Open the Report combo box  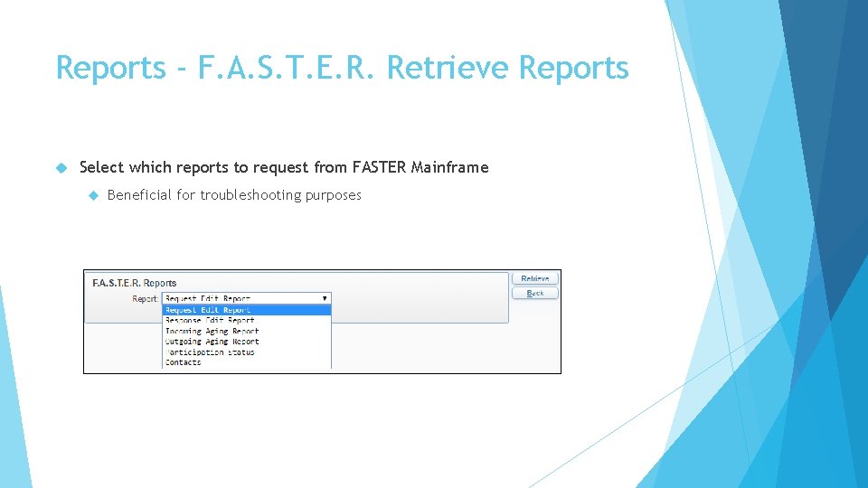(246, 298)
